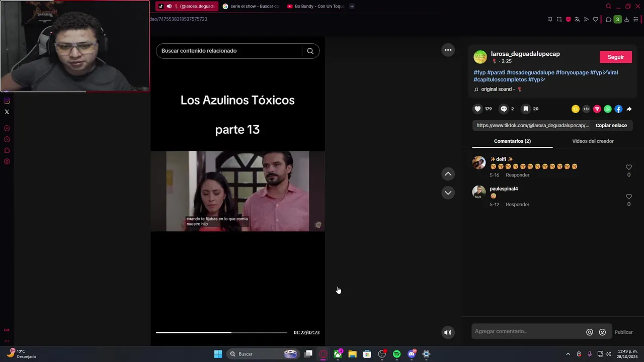Switch to Bo Bundy YouTube tab
644x362 pixels.
(x=315, y=6)
